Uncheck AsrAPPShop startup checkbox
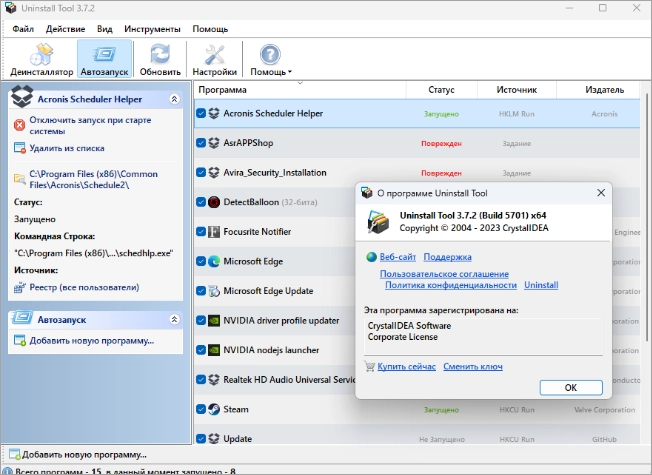 coord(201,143)
